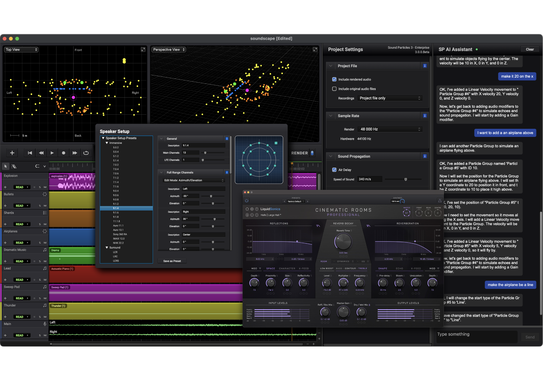Select the 7.1.4 speaker preset
This screenshot has width=543, height=392.
(116, 182)
